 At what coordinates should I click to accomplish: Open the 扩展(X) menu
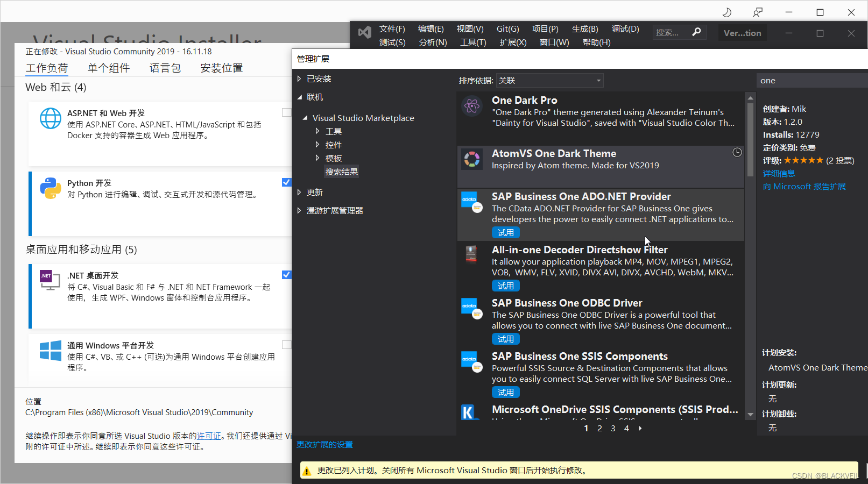click(513, 42)
